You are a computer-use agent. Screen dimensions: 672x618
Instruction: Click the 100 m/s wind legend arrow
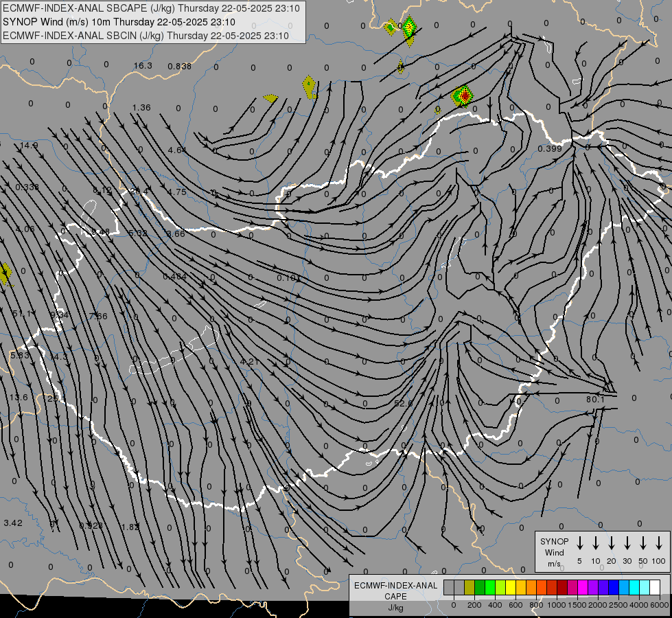pyautogui.click(x=659, y=543)
